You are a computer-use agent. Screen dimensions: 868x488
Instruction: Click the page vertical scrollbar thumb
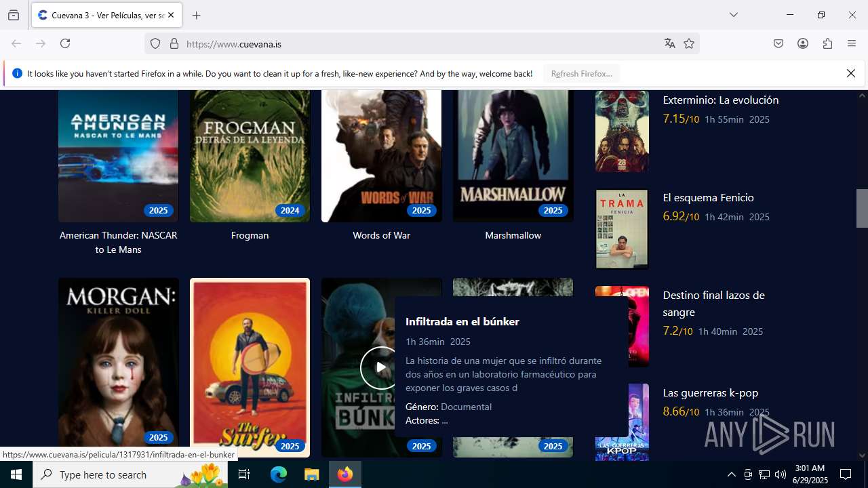coord(862,208)
